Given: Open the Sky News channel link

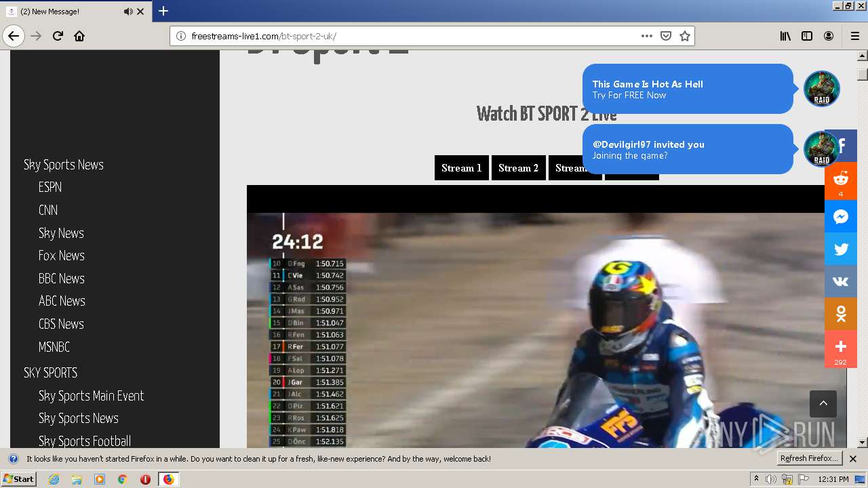Looking at the screenshot, I should point(61,233).
